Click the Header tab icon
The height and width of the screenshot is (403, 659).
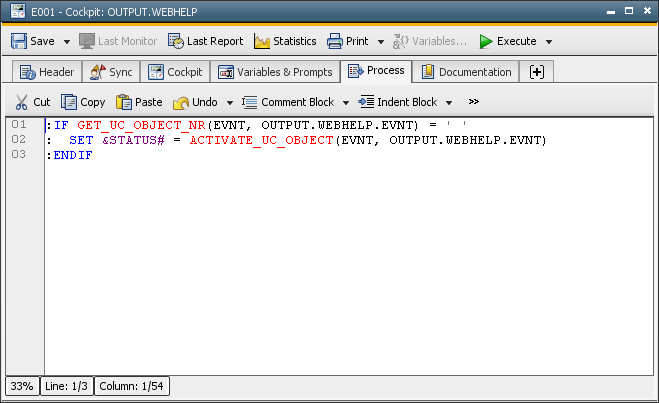click(28, 72)
